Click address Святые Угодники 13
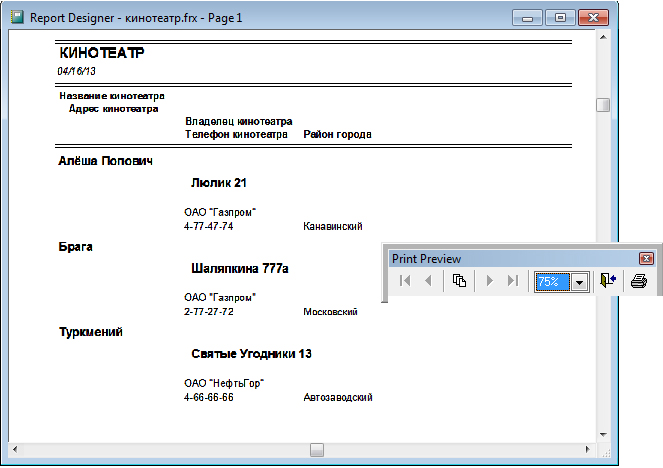This screenshot has height=468, width=663. coord(251,354)
